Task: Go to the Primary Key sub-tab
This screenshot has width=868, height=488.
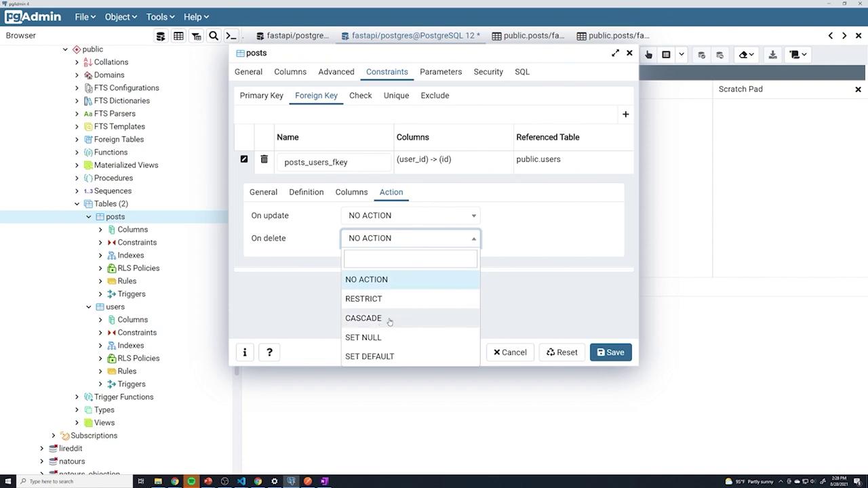Action: tap(262, 96)
